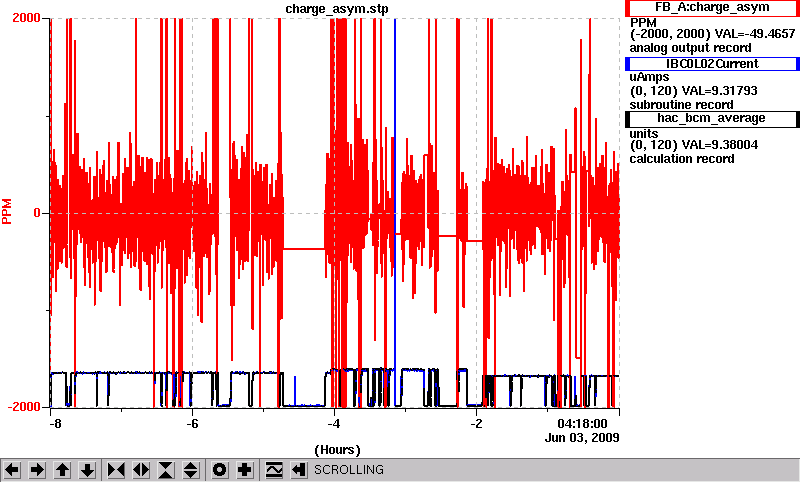This screenshot has height=482, width=800.
Task: Pan the plot right with right arrow
Action: [37, 470]
